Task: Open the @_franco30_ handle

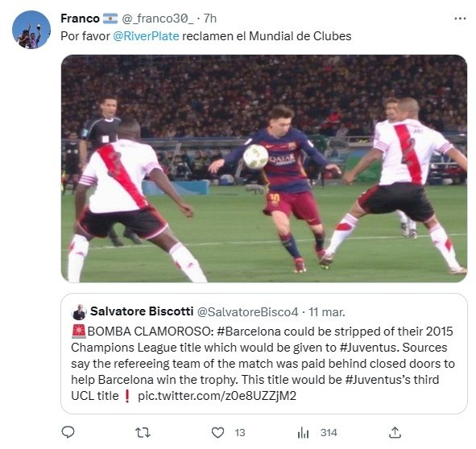Action: 157,19
